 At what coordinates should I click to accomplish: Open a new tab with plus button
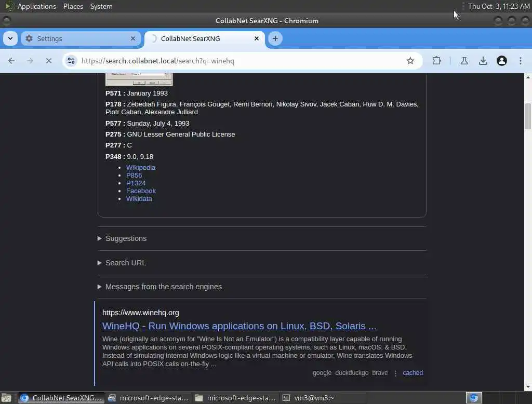275,38
